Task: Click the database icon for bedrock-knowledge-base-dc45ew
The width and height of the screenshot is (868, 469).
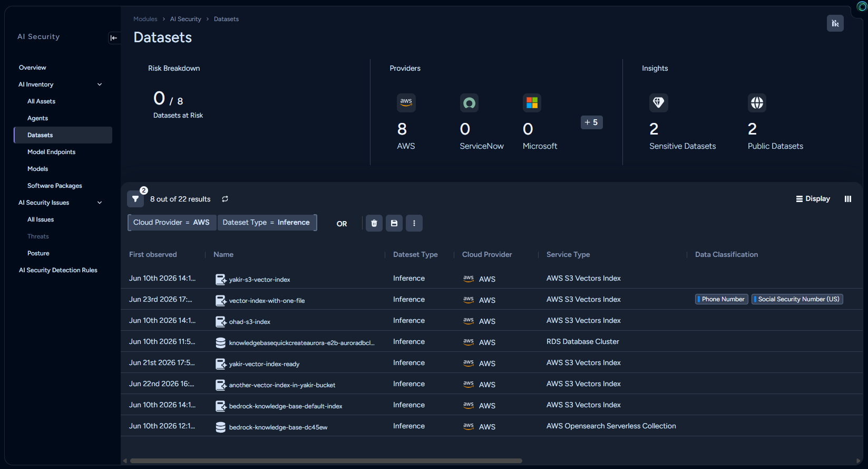Action: click(221, 427)
